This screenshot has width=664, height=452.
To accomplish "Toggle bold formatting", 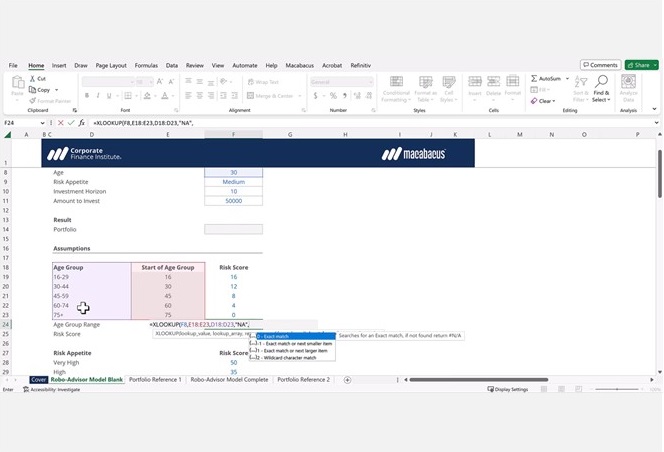I will 87,96.
